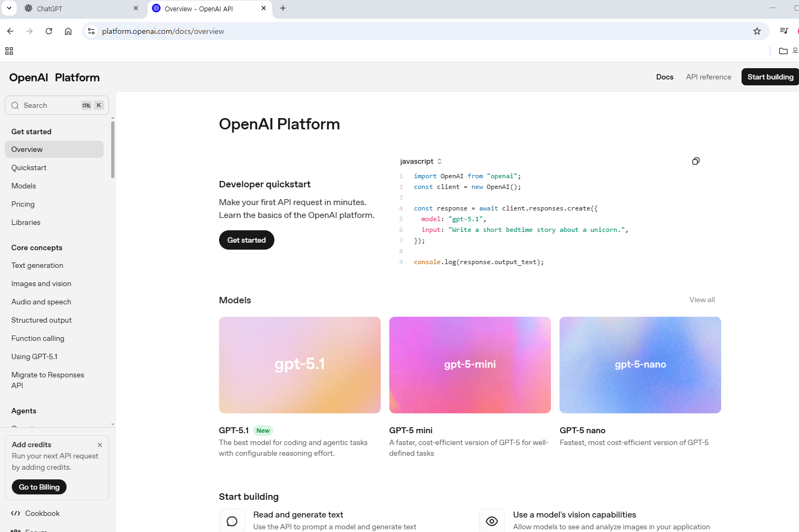Switch to the ChatGPT browser tab
This screenshot has width=799, height=532.
[81, 9]
